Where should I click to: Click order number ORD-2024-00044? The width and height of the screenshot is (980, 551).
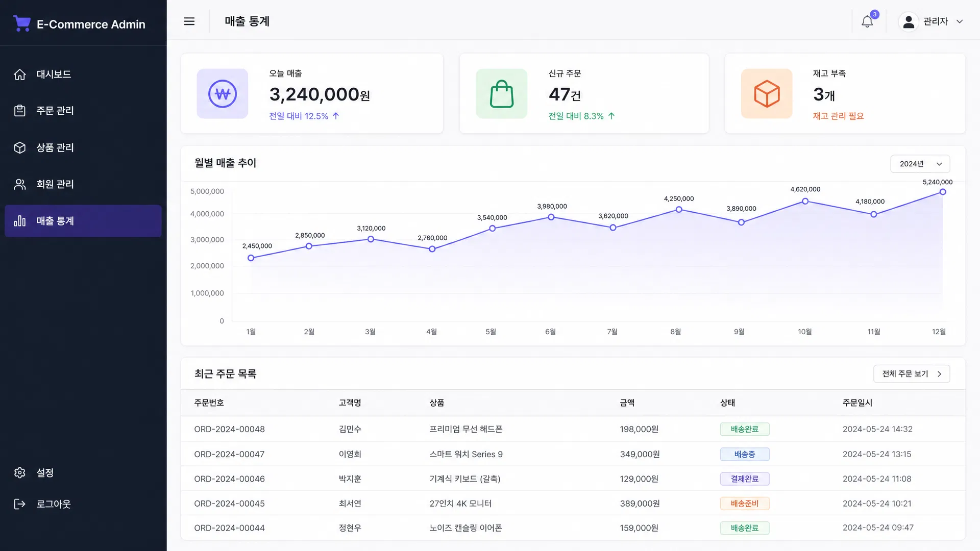click(x=229, y=528)
